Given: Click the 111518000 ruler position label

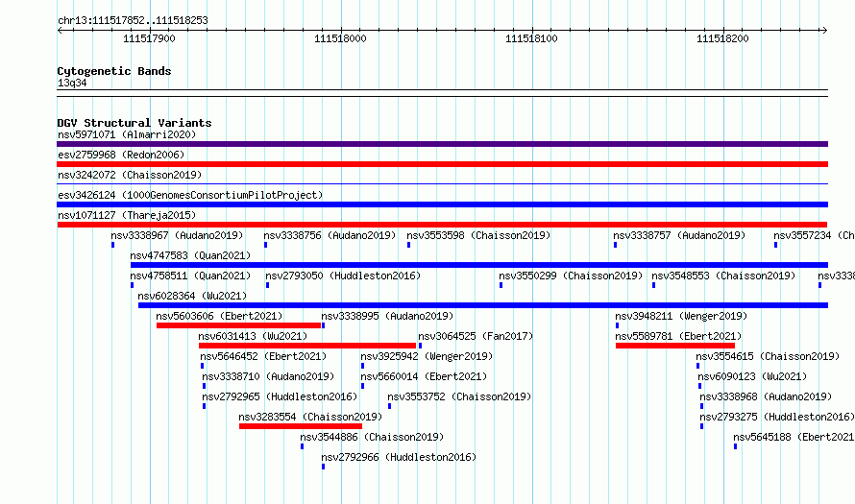Looking at the screenshot, I should coord(340,38).
